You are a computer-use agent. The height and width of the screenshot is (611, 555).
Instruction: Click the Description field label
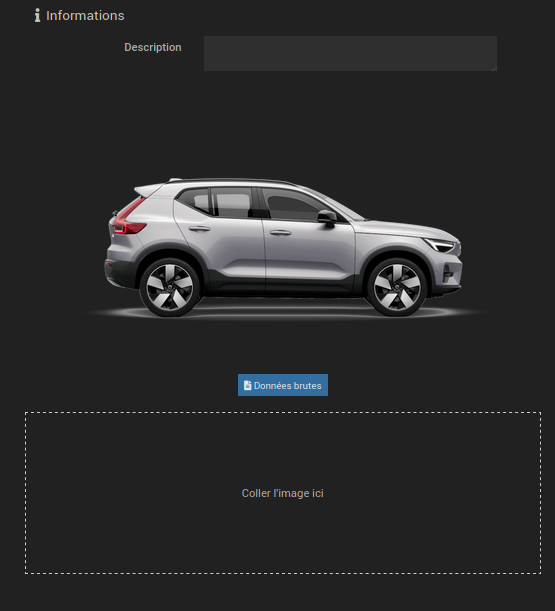coord(153,47)
